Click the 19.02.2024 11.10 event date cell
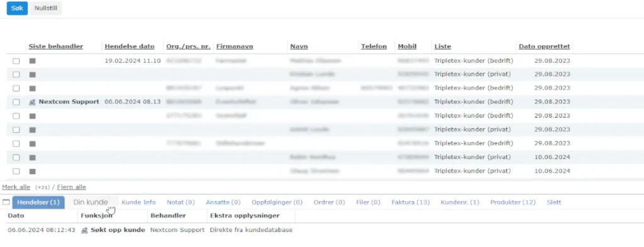 (x=133, y=61)
